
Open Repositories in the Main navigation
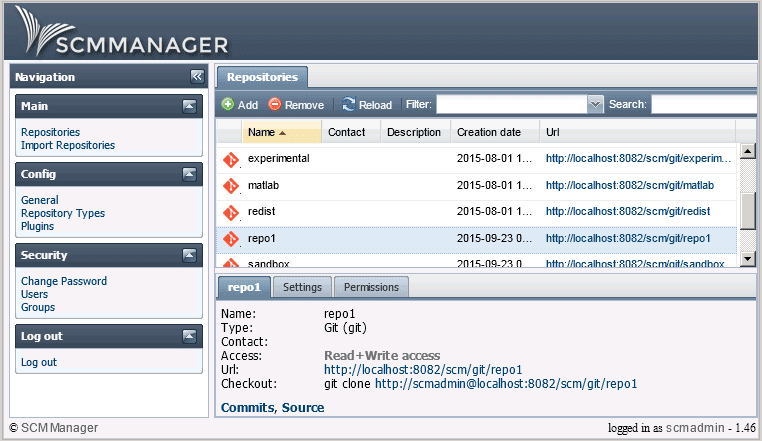[51, 132]
